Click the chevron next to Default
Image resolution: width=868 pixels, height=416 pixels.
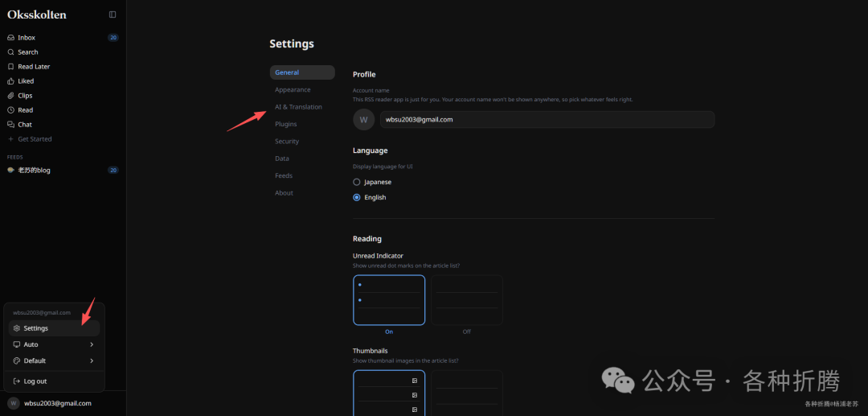(x=92, y=360)
